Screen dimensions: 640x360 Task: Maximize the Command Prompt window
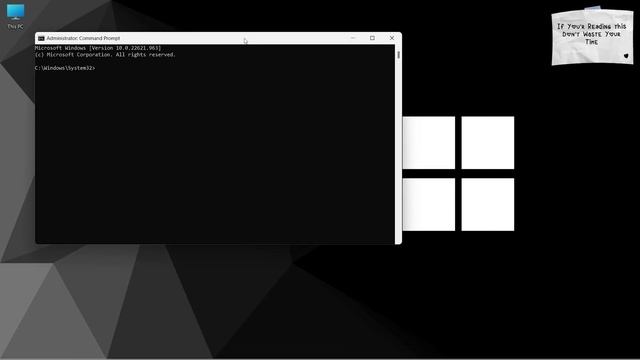(x=372, y=38)
